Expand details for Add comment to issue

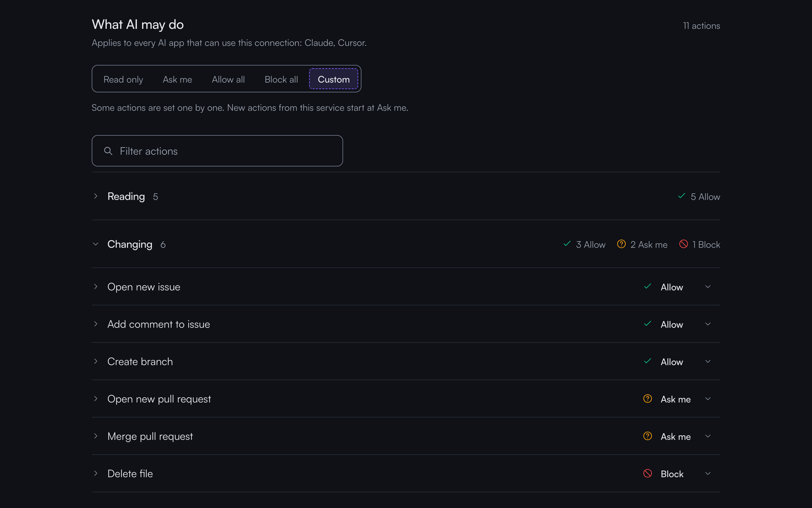(95, 324)
